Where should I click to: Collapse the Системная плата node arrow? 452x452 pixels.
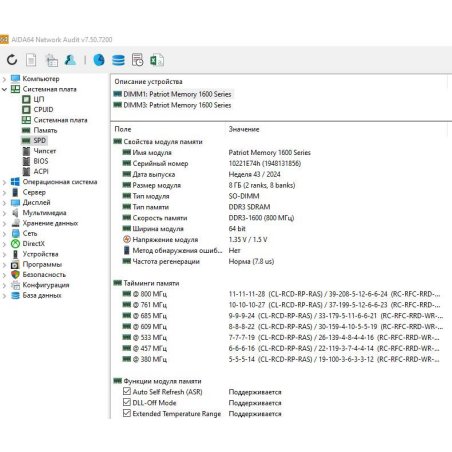tap(4, 89)
